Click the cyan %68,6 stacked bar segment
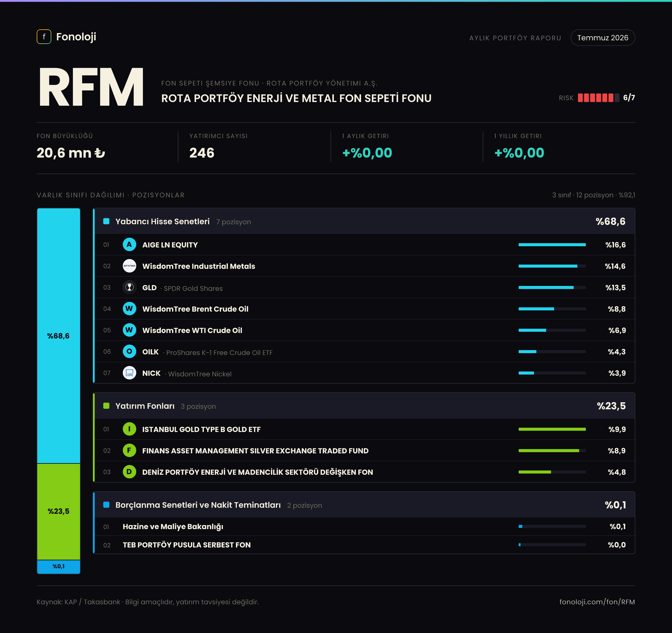 (x=58, y=335)
